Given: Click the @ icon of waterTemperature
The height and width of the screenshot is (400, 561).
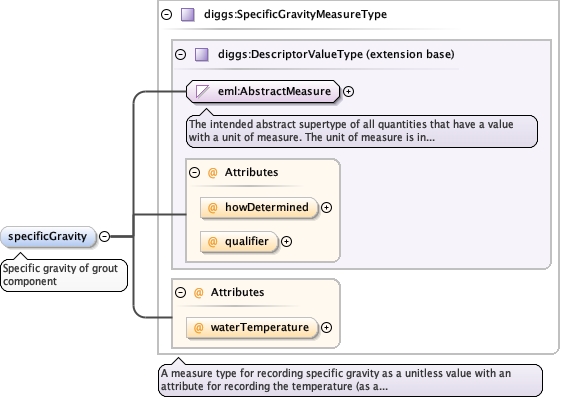Looking at the screenshot, I should coord(199,327).
